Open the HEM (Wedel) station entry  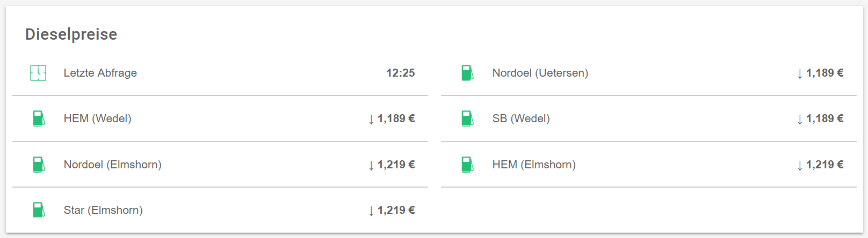pyautogui.click(x=97, y=118)
